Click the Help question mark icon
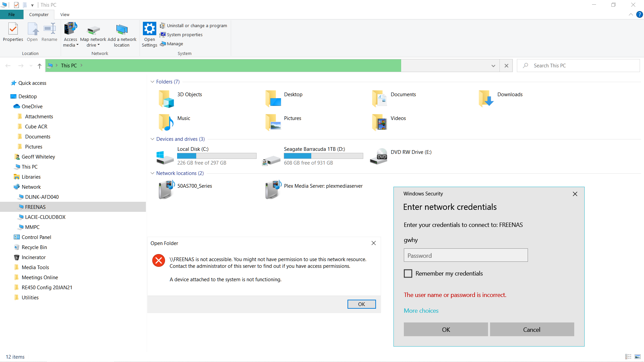This screenshot has height=362, width=644. [x=639, y=14]
